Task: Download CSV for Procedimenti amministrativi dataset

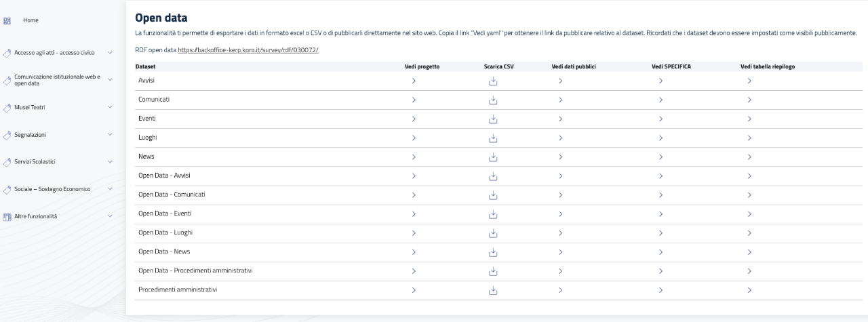Action: (x=494, y=290)
